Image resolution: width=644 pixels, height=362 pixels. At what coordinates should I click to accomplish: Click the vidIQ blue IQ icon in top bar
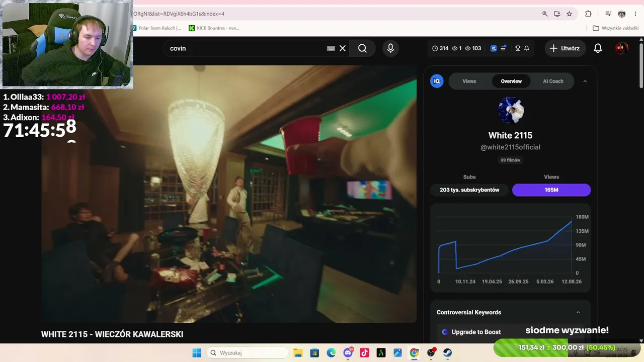(x=494, y=48)
